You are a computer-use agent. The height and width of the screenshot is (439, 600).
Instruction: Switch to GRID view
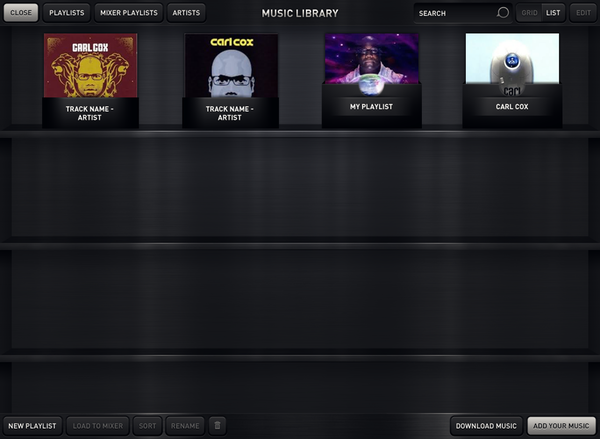529,13
